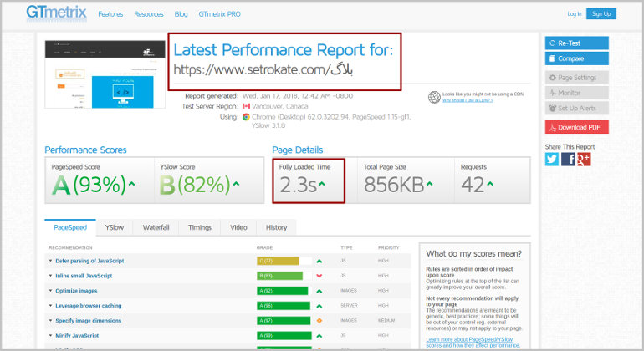The width and height of the screenshot is (644, 351).
Task: Click the Recommendation column header
Action: pyautogui.click(x=70, y=247)
